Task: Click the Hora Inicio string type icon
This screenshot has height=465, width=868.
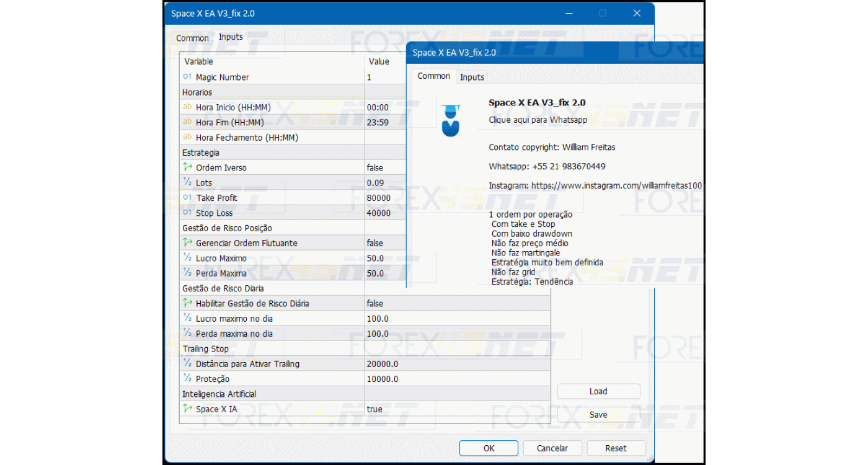Action: pyautogui.click(x=187, y=107)
